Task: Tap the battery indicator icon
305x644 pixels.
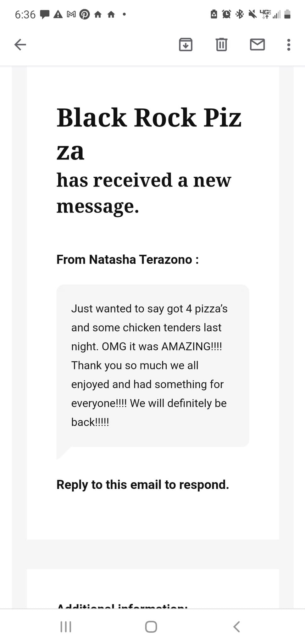Action: click(287, 14)
